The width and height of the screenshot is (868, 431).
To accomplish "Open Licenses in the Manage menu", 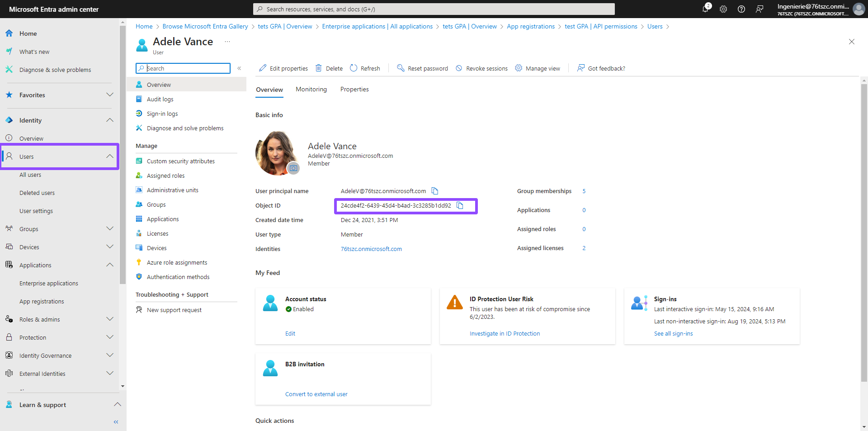I will [157, 233].
